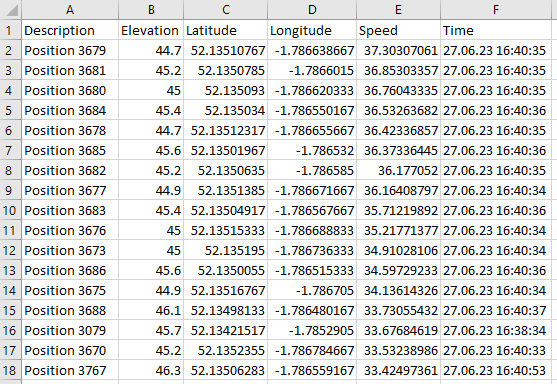Click the Longitude header cell
The width and height of the screenshot is (557, 384).
pyautogui.click(x=312, y=30)
